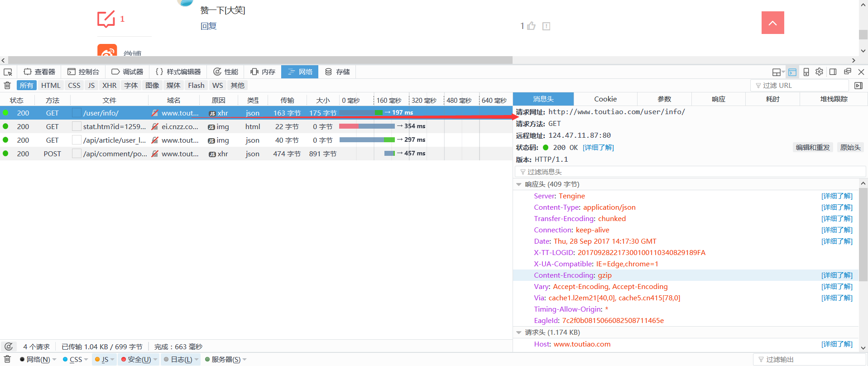Click JS cause icon of /api/comment/po row
868x366 pixels.
pyautogui.click(x=212, y=154)
